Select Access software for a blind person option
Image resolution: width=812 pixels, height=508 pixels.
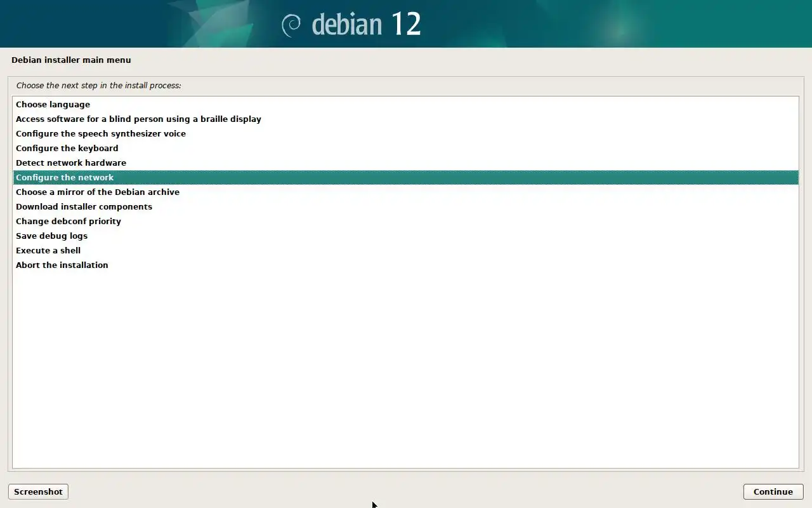406,119
